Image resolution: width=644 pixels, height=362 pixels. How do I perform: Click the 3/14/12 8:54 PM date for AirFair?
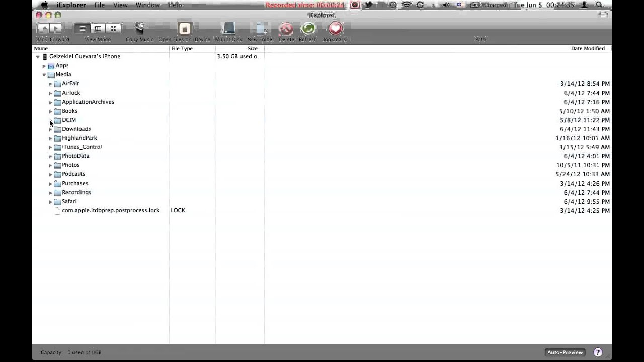click(x=585, y=84)
